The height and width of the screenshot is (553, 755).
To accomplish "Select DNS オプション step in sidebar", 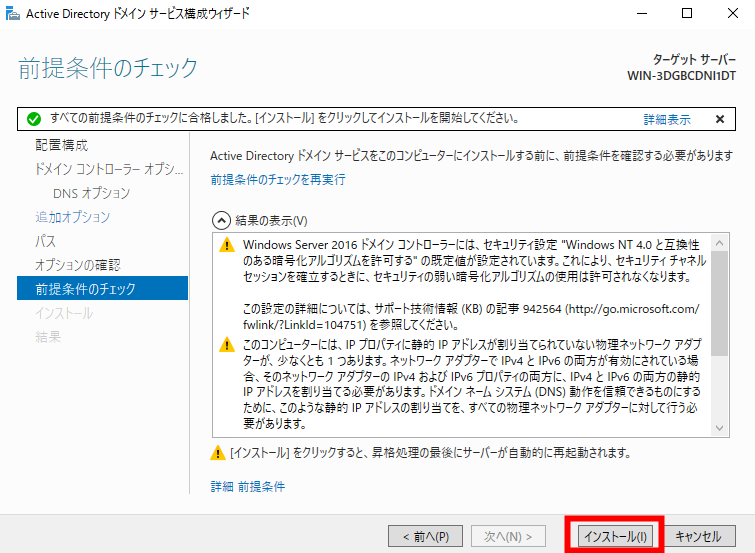I will click(91, 193).
